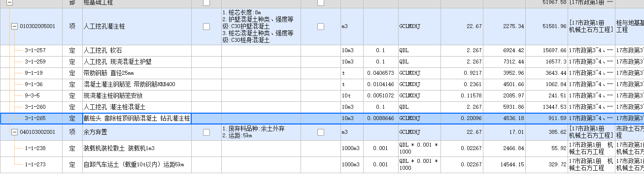Collapse the 桩基础工程 section row
The height and width of the screenshot is (185, 644).
point(9,2)
